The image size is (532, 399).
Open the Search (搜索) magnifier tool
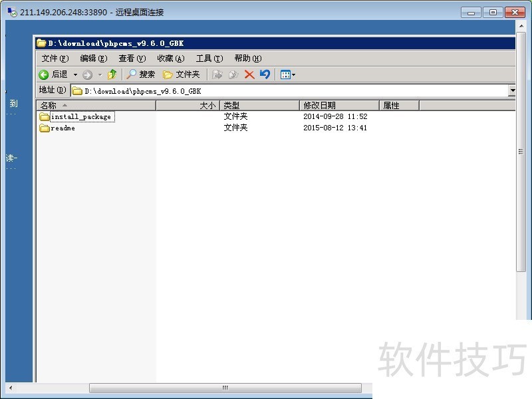coord(140,74)
